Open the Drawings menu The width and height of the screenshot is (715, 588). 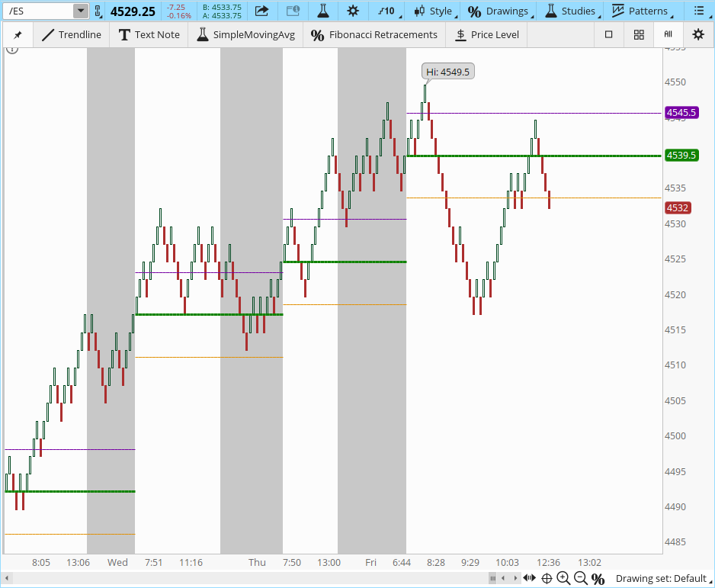[500, 11]
